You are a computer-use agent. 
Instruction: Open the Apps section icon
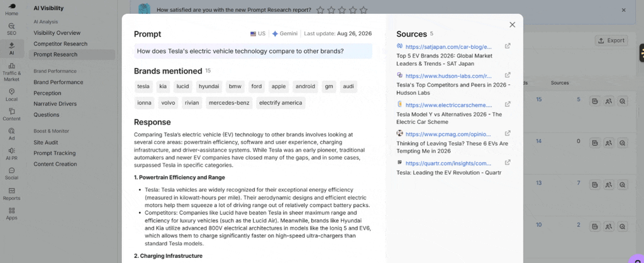pyautogui.click(x=11, y=214)
